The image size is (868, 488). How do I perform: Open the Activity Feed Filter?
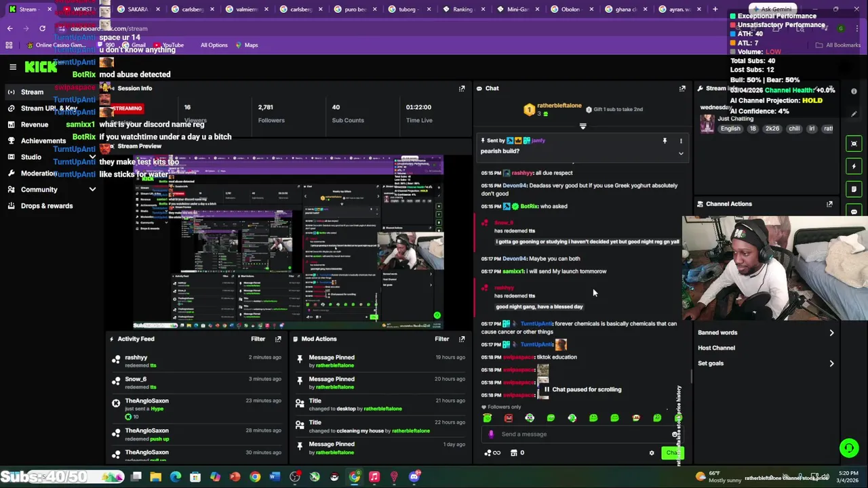click(x=258, y=339)
